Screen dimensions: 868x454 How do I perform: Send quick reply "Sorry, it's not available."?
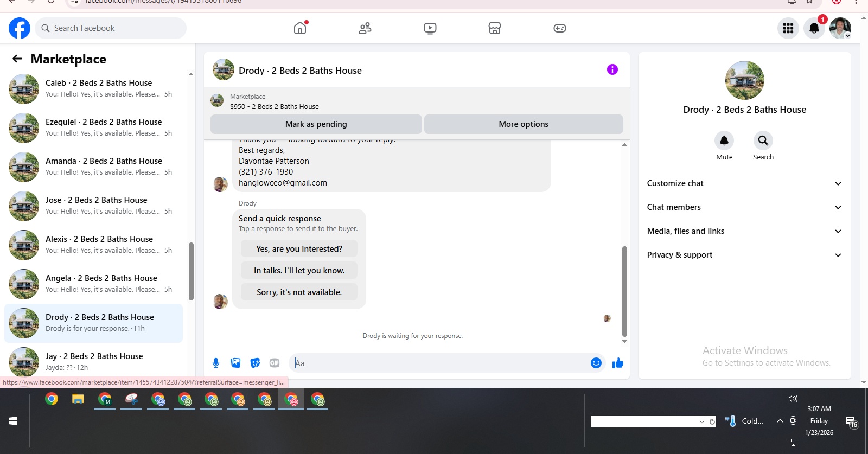click(299, 292)
